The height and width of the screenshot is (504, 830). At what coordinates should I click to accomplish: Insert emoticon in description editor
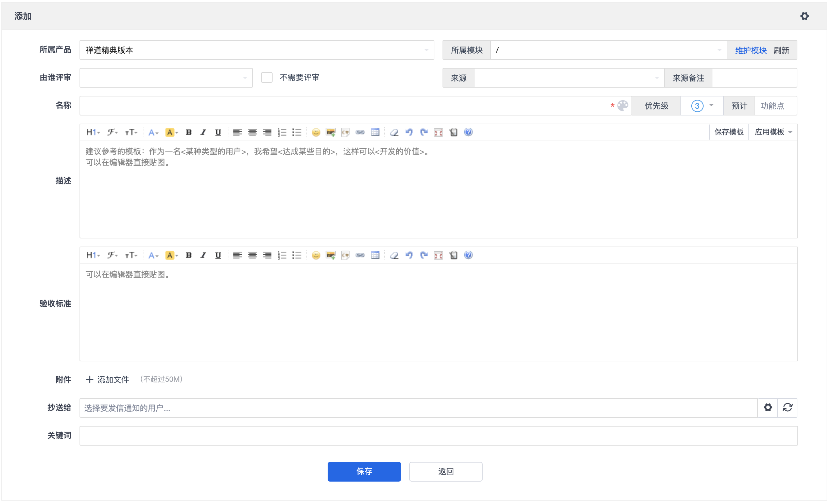pyautogui.click(x=316, y=132)
